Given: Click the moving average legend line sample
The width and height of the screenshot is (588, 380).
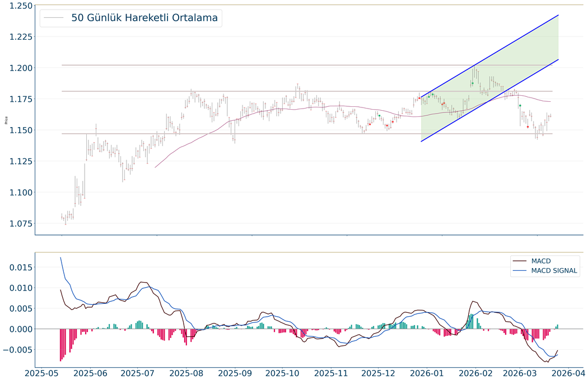Looking at the screenshot, I should pyautogui.click(x=54, y=18).
